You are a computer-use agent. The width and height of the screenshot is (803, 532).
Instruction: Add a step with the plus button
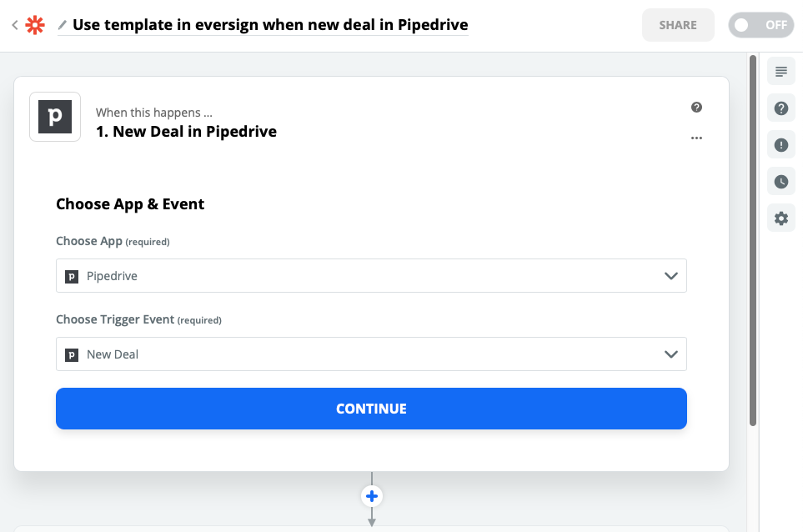(x=372, y=496)
